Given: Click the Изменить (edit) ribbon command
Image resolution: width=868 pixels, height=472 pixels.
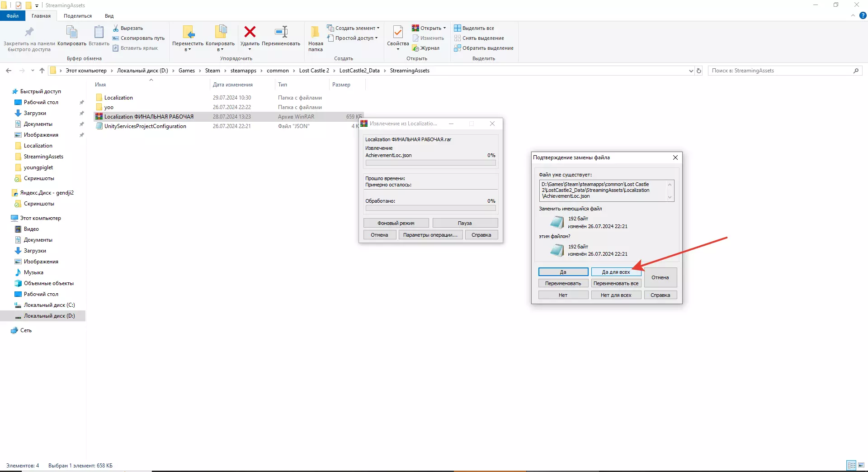Looking at the screenshot, I should click(x=428, y=38).
